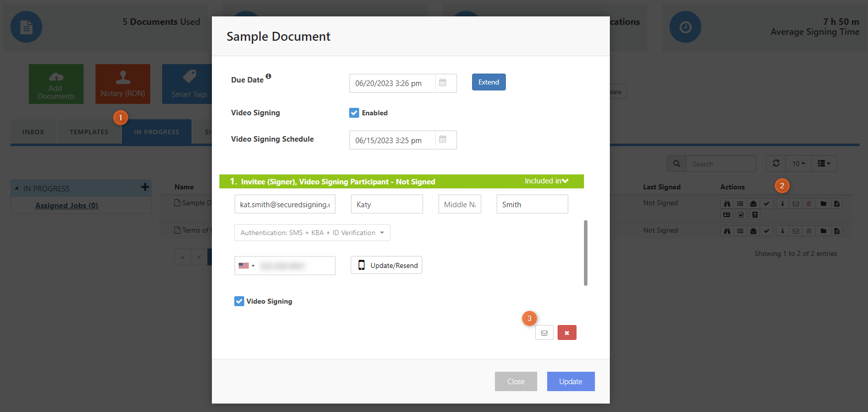Click the video file icon in Sample Document row
Viewport: 868px width, 412px height.
click(741, 215)
